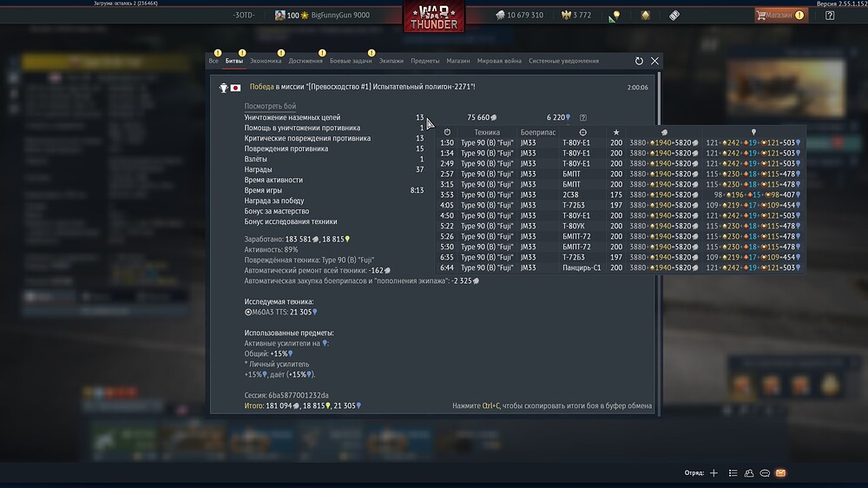868x488 pixels.
Task: Click the Уничтожение наземных целей row
Action: (334, 117)
